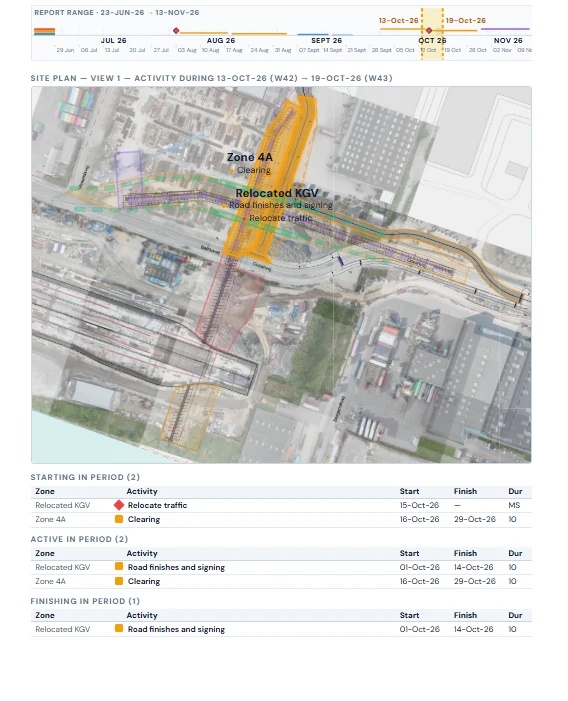Viewport: 568px width, 701px height.
Task: Click Relocated KGV zone in the Finishing table
Action: point(63,629)
